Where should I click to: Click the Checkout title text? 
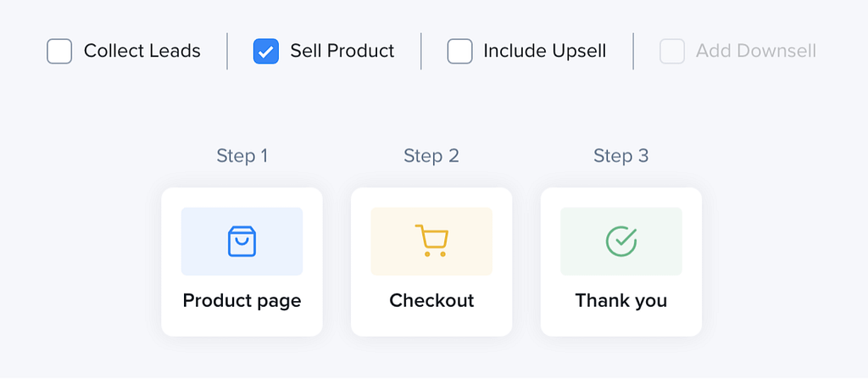click(x=431, y=300)
